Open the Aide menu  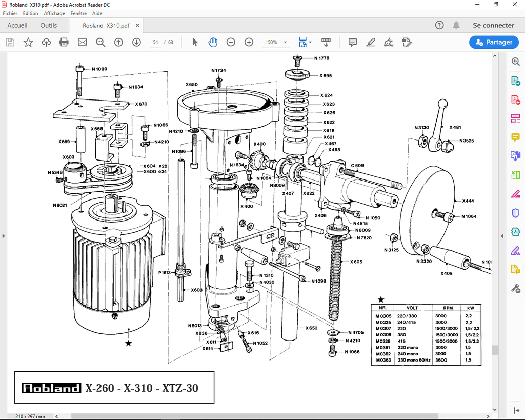pyautogui.click(x=97, y=13)
